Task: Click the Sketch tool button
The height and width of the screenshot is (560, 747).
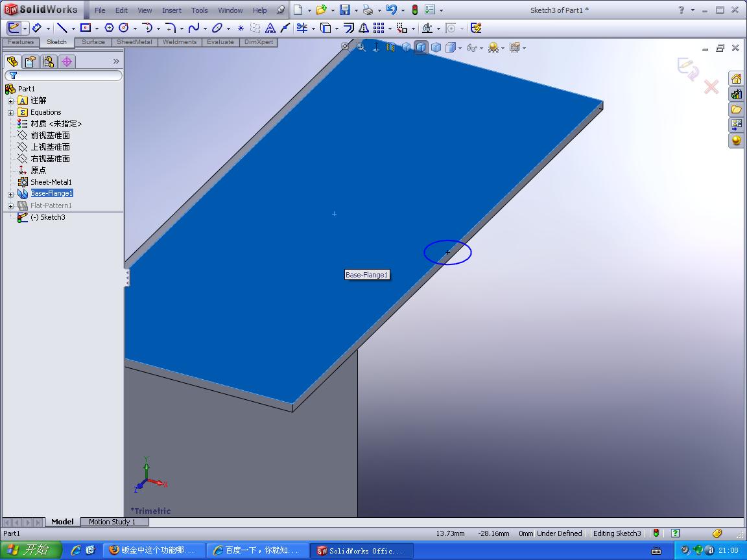Action: 14,28
